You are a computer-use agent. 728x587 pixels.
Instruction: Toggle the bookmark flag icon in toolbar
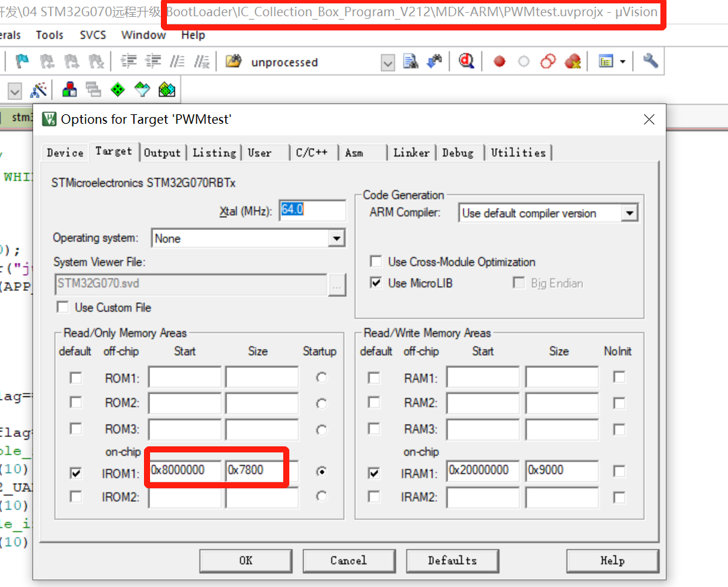click(22, 62)
